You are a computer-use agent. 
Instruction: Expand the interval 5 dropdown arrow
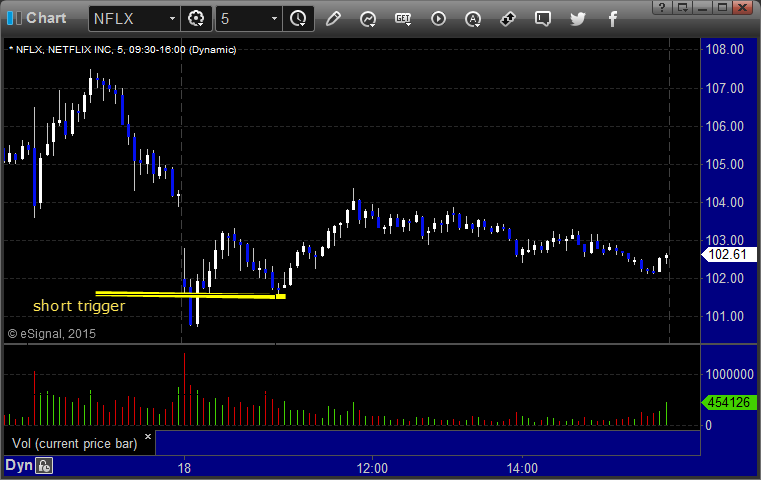274,19
